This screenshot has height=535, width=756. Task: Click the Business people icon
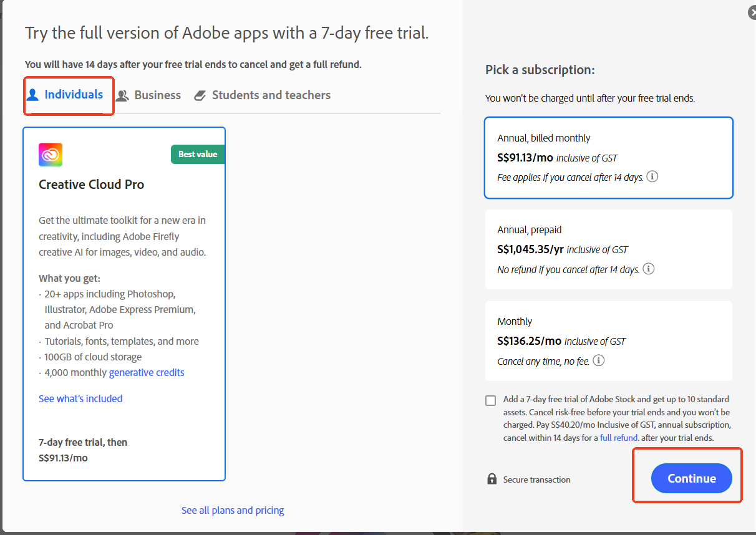click(x=123, y=95)
